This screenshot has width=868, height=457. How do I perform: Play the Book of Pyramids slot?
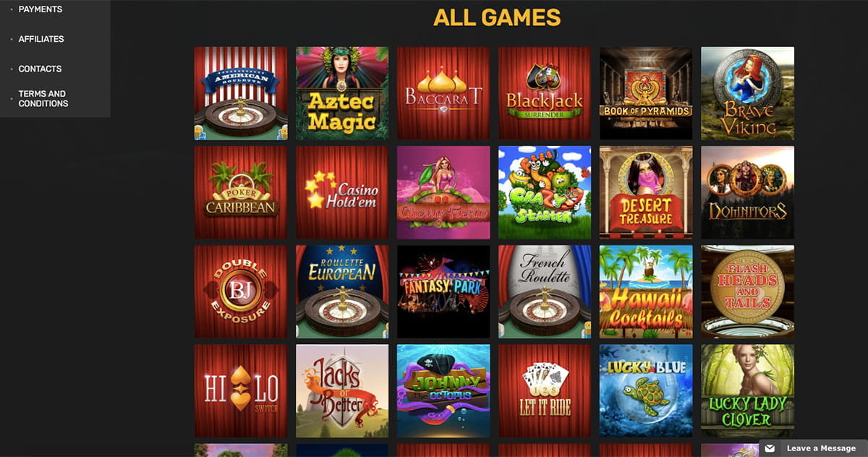click(646, 93)
